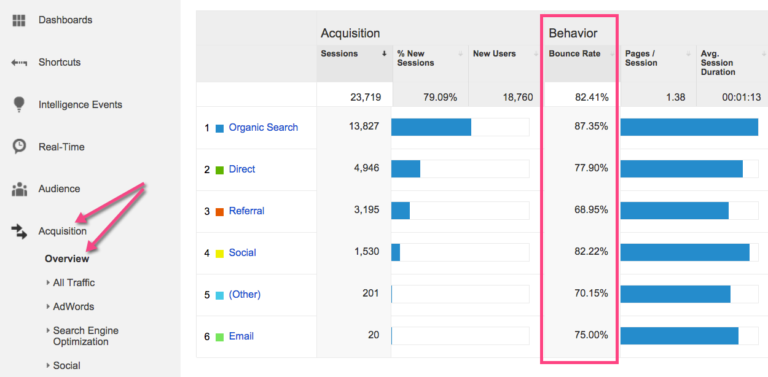Open Dashboards grid icon in sidebar
768x377 pixels.
19,21
